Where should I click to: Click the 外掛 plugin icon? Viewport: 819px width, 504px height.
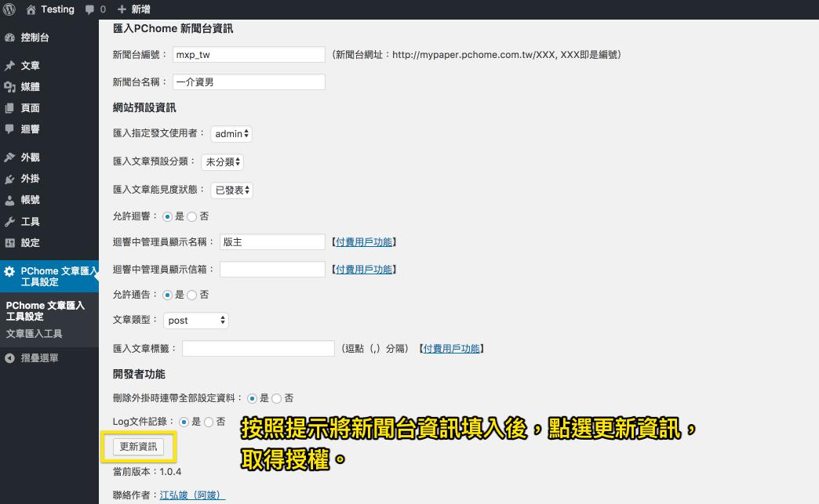pyautogui.click(x=9, y=179)
